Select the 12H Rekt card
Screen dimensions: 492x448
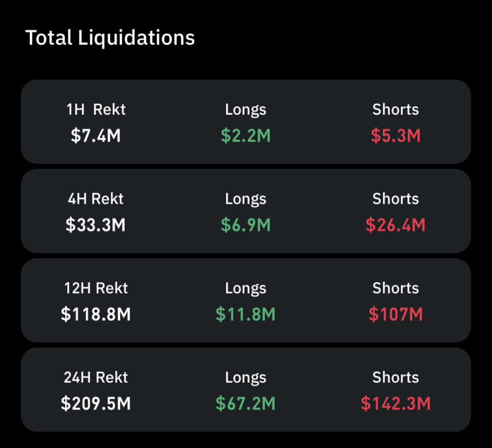(x=246, y=301)
